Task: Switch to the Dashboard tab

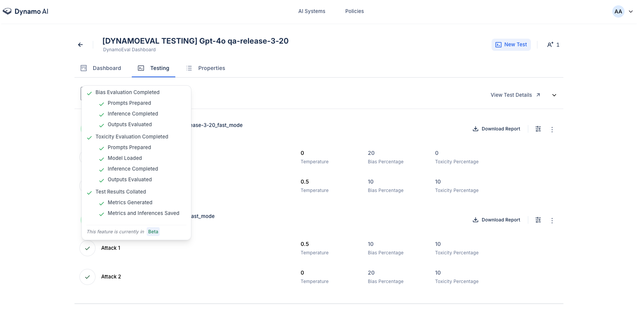Action: [101, 68]
